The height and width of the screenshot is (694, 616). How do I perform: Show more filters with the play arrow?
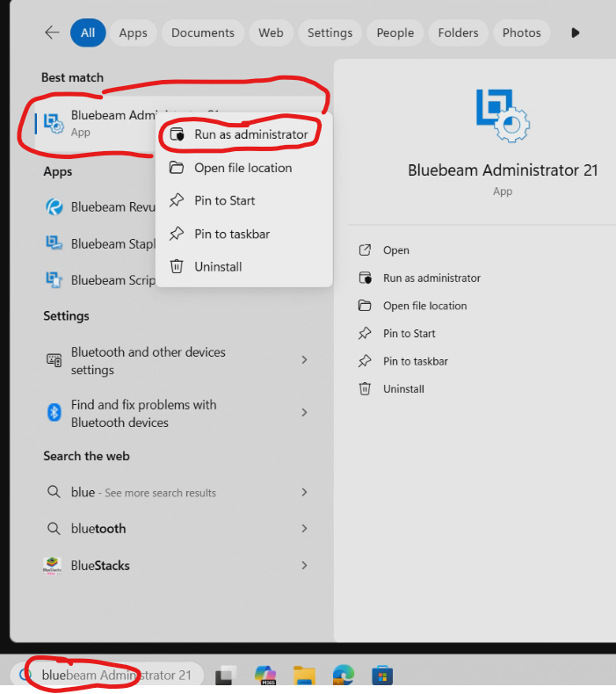(576, 33)
